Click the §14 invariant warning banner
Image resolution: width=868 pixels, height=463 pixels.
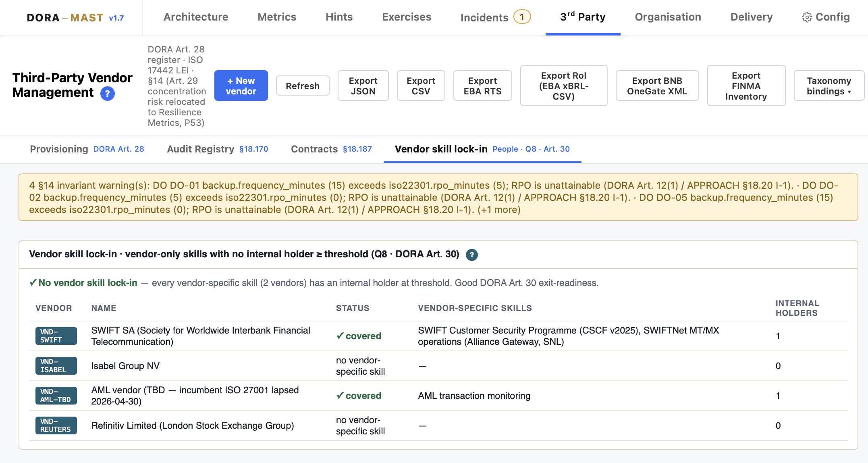point(438,197)
